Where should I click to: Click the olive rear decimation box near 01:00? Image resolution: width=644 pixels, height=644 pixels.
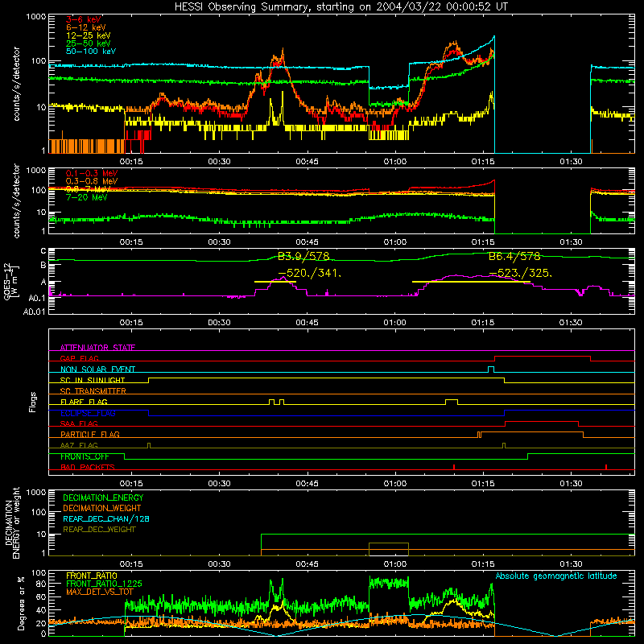coord(389,549)
